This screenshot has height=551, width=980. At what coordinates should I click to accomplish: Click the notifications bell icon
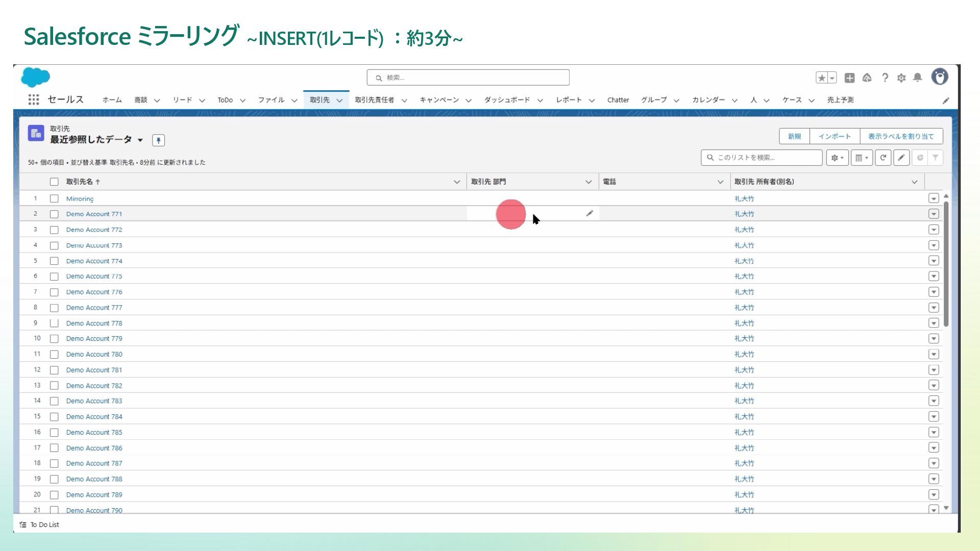917,78
